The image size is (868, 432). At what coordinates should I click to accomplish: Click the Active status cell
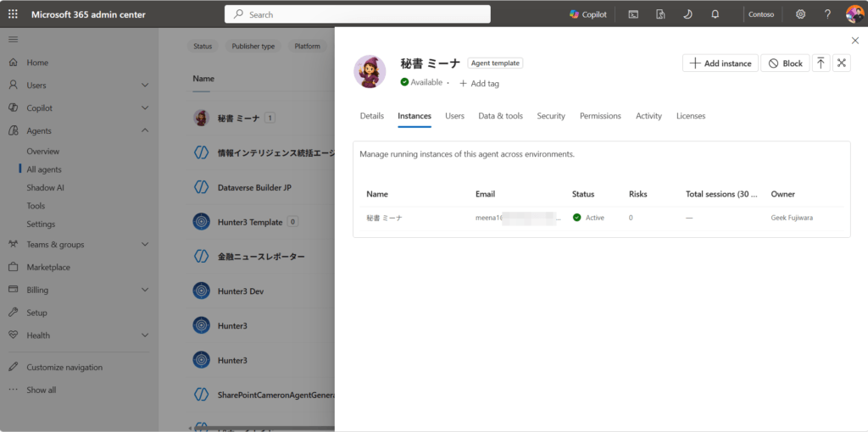coord(588,218)
